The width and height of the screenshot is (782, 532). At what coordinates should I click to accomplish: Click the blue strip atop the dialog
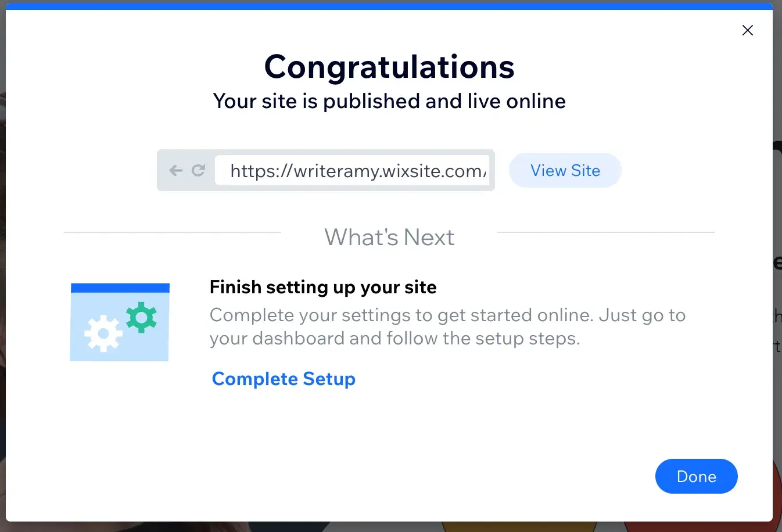pyautogui.click(x=389, y=6)
